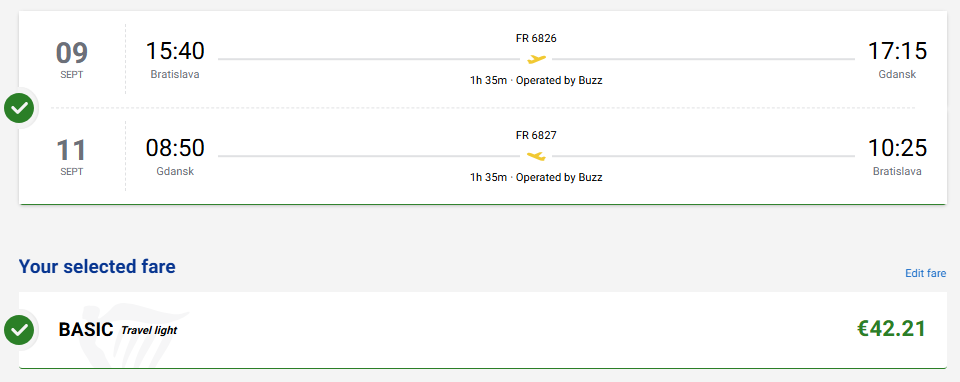
Task: Click the green checkmark beside BASIC fare
Action: coord(20,330)
